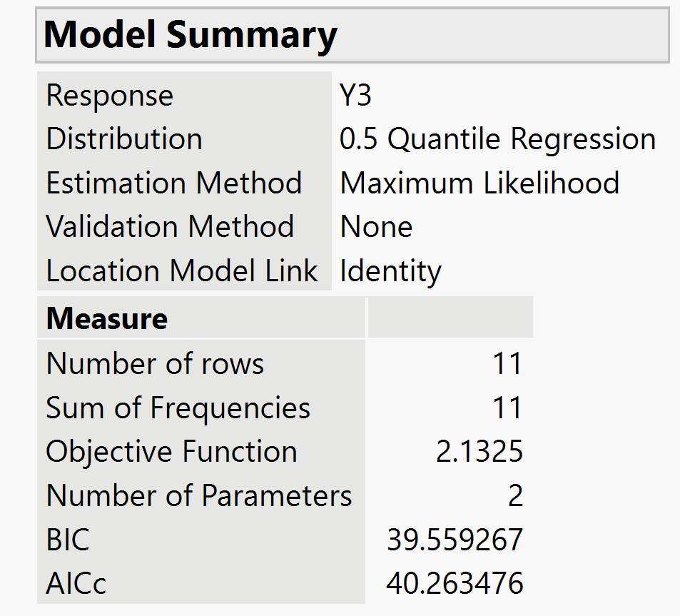Select the BIC value 39.559267

455,540
